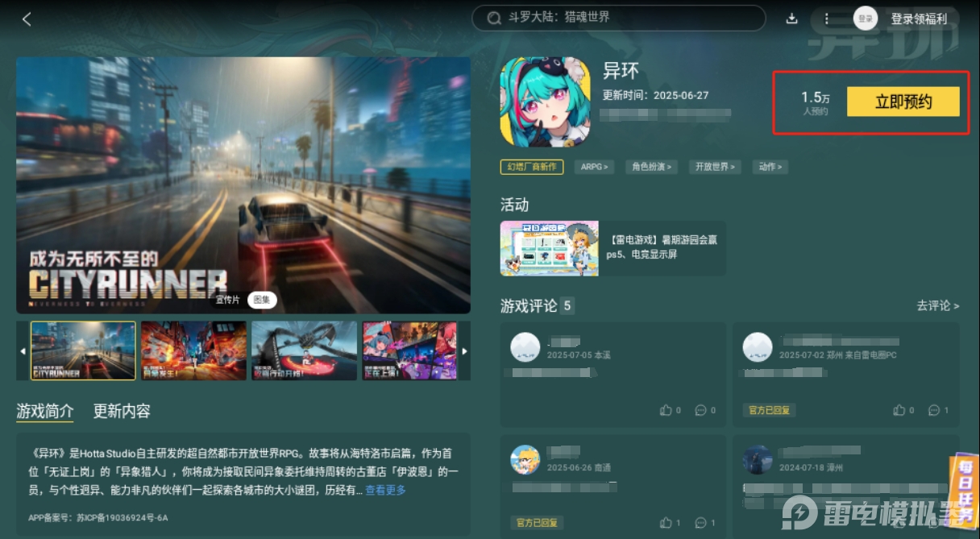Click the 2025-07-05 reviewer avatar
The height and width of the screenshot is (539, 980).
[525, 347]
